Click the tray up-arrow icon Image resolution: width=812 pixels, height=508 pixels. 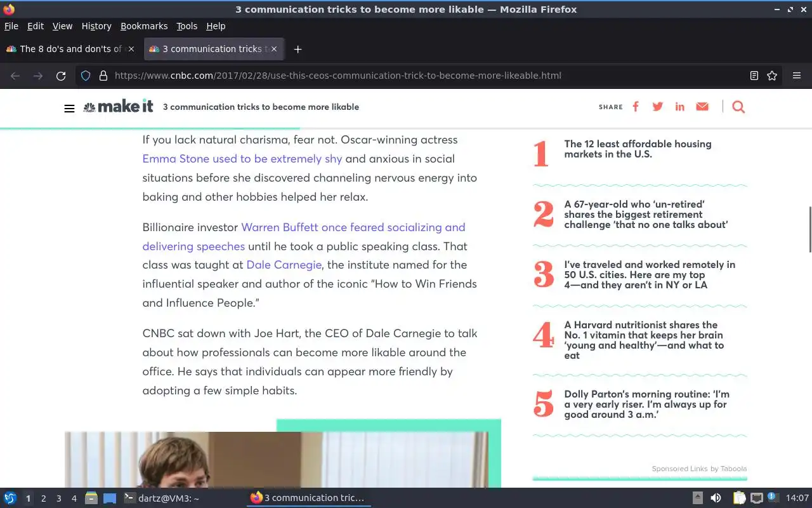(698, 498)
